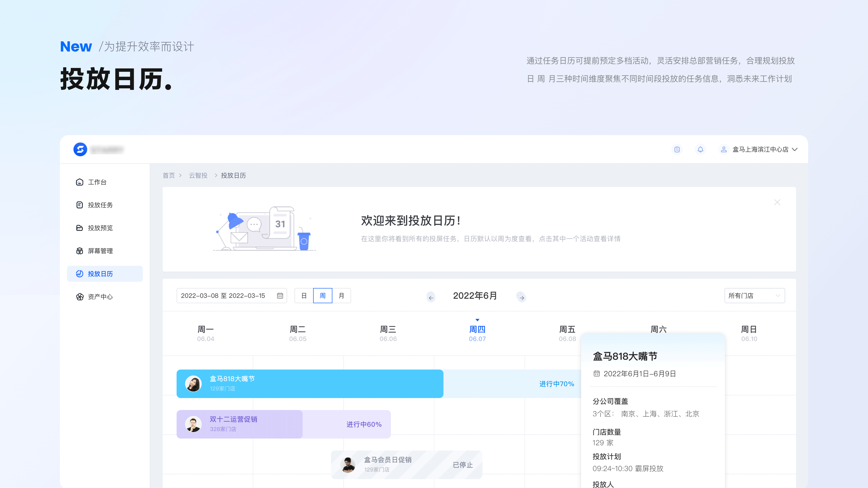Select 周五 06.08 column header

(x=567, y=333)
